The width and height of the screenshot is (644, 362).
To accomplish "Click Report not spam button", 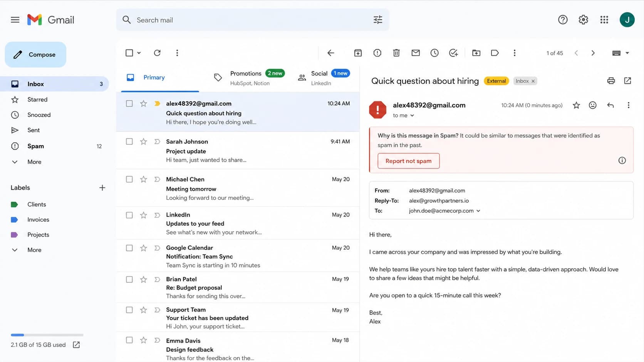I will click(x=408, y=161).
